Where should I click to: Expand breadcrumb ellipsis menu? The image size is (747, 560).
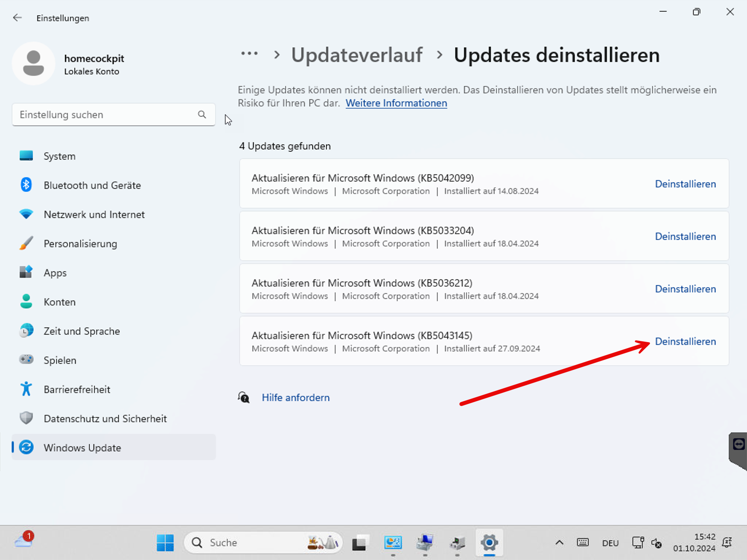[249, 54]
